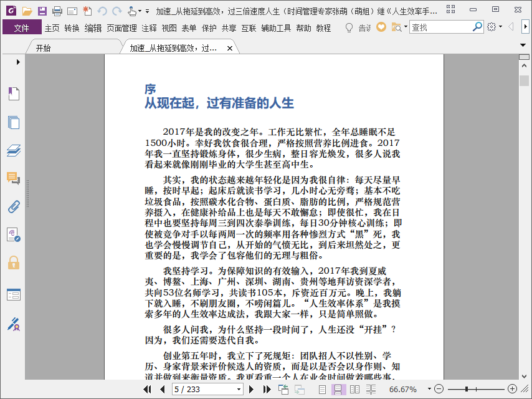
Task: Expand the folder search dropdown arrow
Action: click(406, 26)
